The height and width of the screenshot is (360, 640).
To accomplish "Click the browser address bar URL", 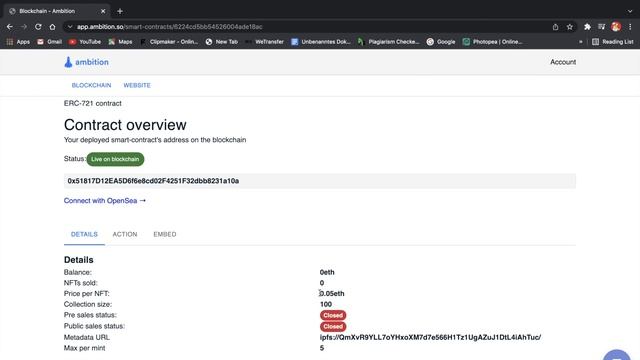I will 169,27.
